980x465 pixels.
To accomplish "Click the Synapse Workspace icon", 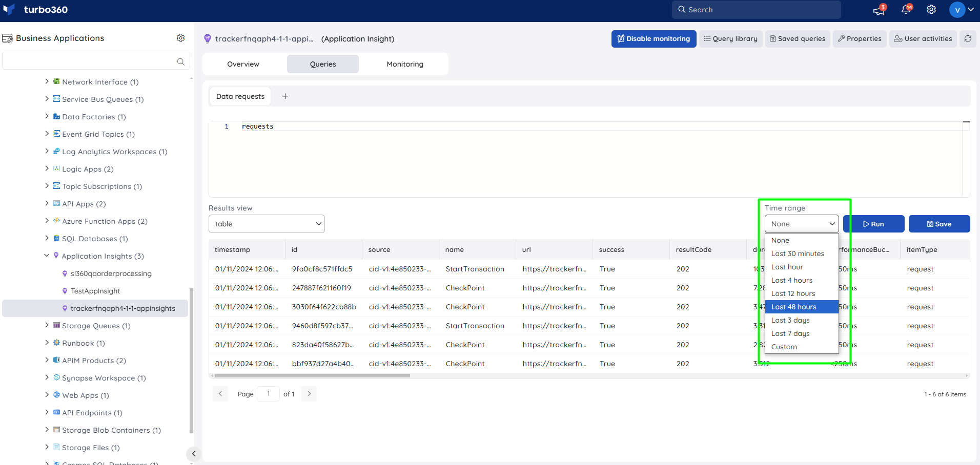I will pos(56,377).
